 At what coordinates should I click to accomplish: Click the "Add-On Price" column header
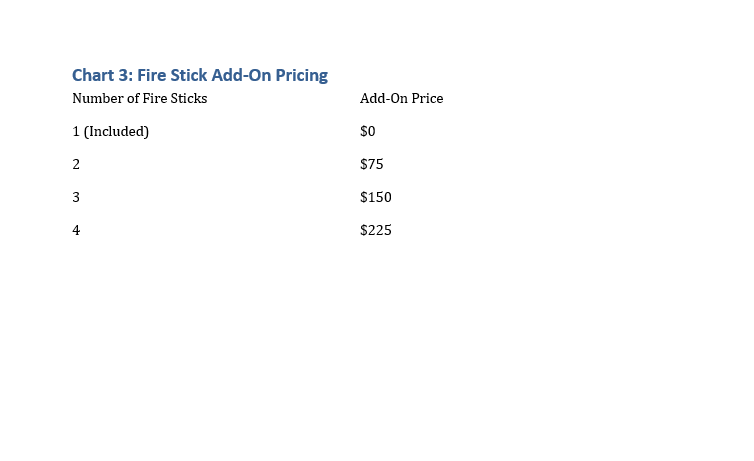pyautogui.click(x=401, y=99)
